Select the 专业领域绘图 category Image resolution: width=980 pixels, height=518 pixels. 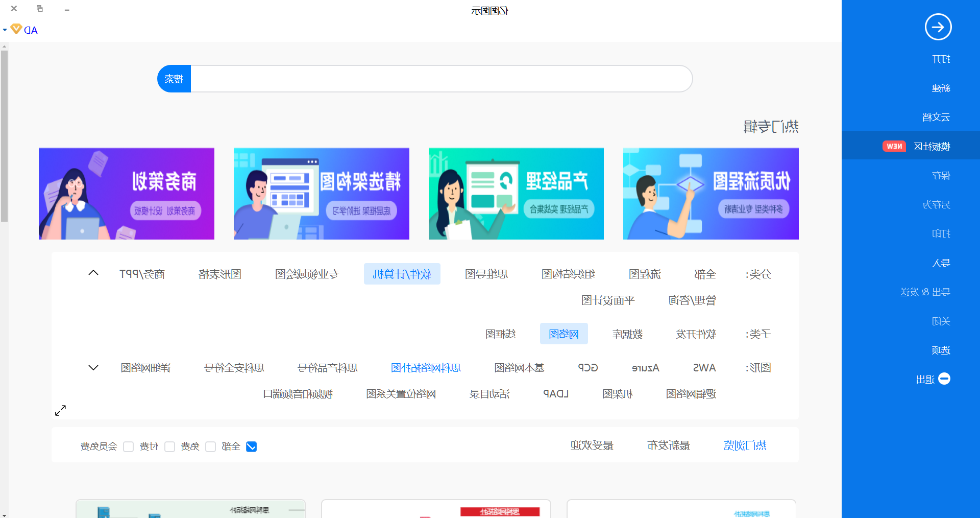coord(307,274)
